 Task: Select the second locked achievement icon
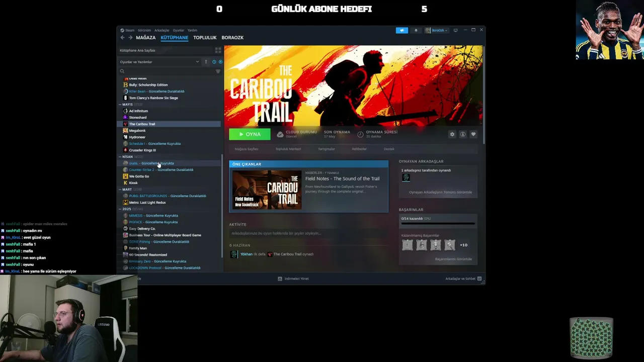(422, 245)
